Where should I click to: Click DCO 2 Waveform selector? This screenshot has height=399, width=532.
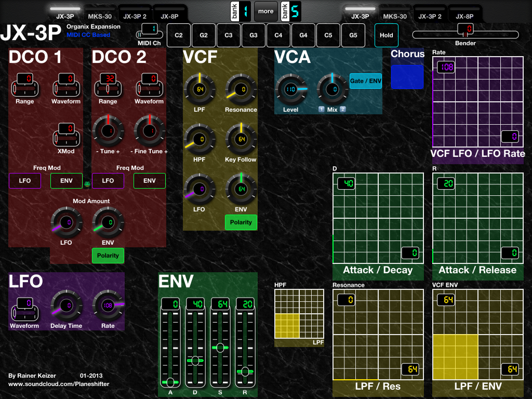pos(149,86)
